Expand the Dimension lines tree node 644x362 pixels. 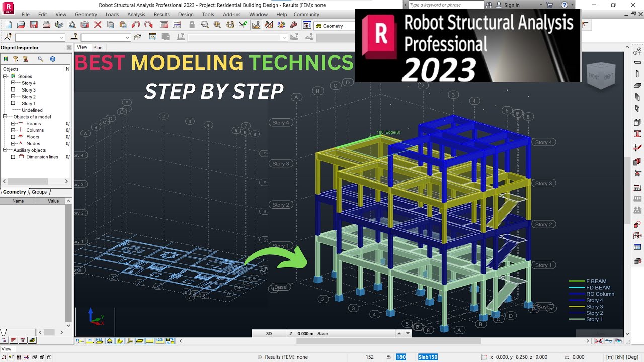pyautogui.click(x=13, y=157)
